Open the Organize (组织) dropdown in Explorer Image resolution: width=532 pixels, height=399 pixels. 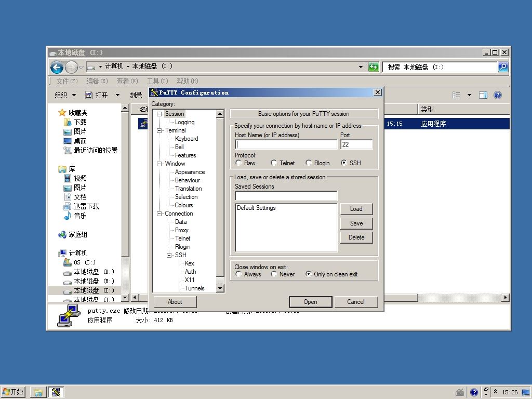(65, 96)
